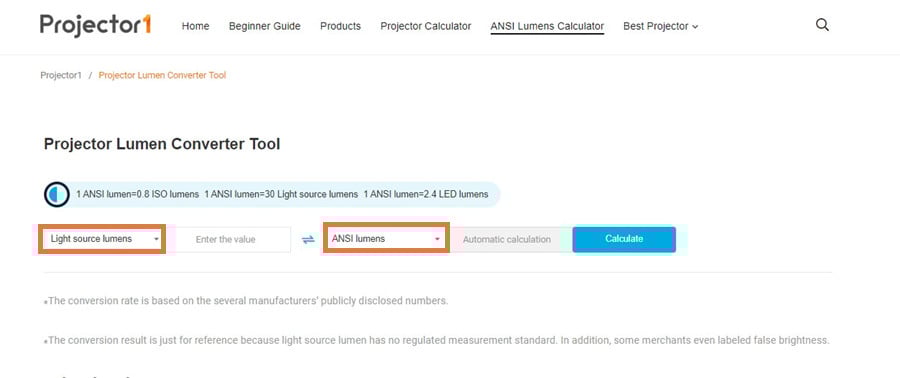The height and width of the screenshot is (378, 900).
Task: Click the Projector Lumen Converter Tool breadcrumb
Action: point(162,75)
